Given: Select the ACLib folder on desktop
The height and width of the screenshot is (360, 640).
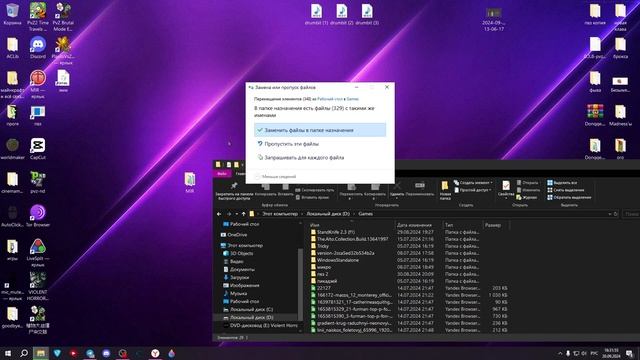Looking at the screenshot, I should (12, 47).
